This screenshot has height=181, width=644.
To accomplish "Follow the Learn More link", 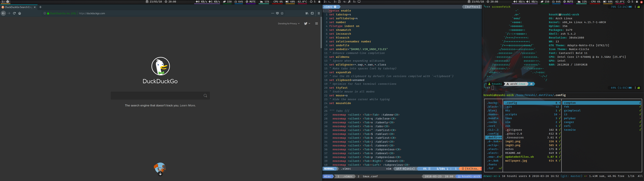I will point(187,106).
